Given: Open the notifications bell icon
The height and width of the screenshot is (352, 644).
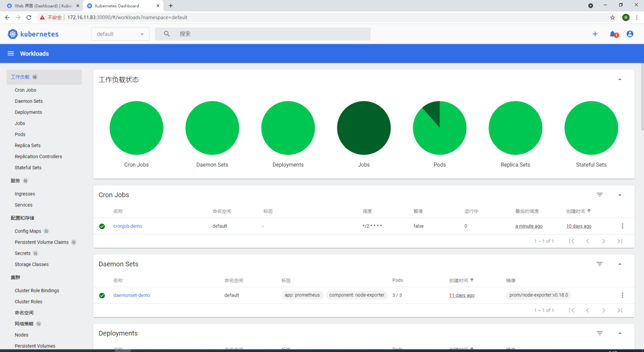Looking at the screenshot, I should tap(614, 34).
